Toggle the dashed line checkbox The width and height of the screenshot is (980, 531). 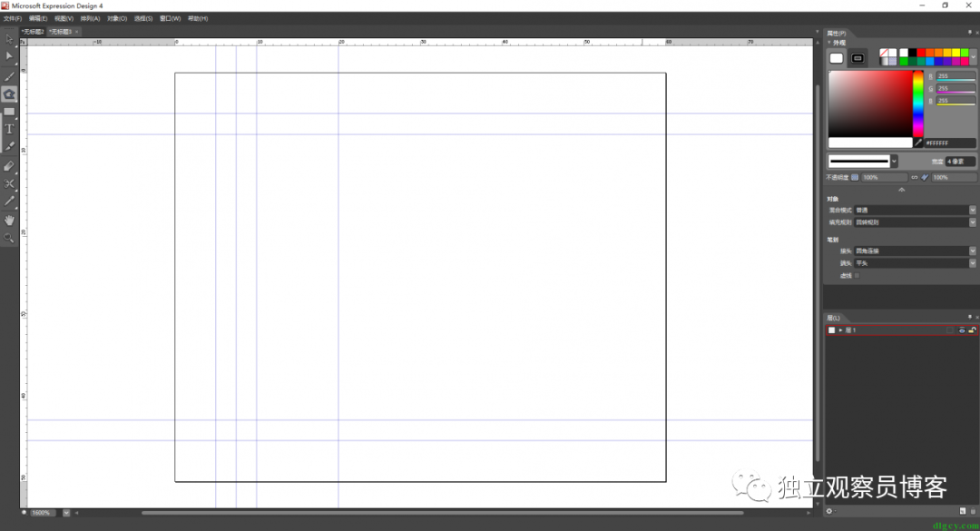tap(857, 275)
